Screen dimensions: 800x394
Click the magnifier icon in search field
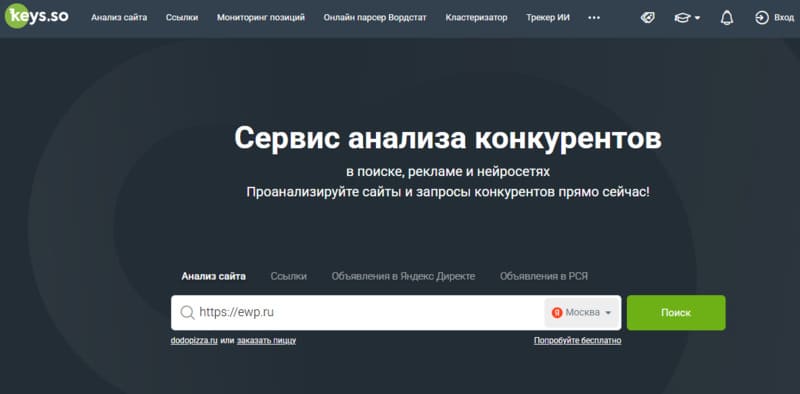click(187, 312)
